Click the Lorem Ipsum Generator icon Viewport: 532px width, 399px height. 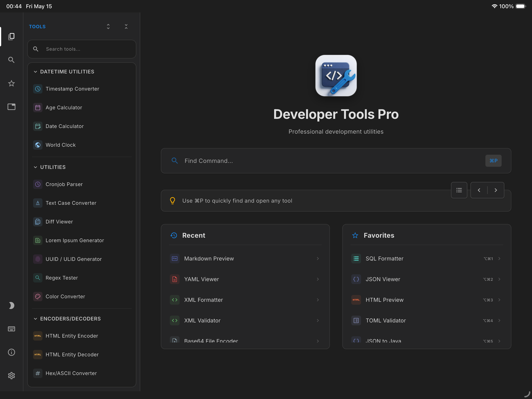tap(38, 240)
